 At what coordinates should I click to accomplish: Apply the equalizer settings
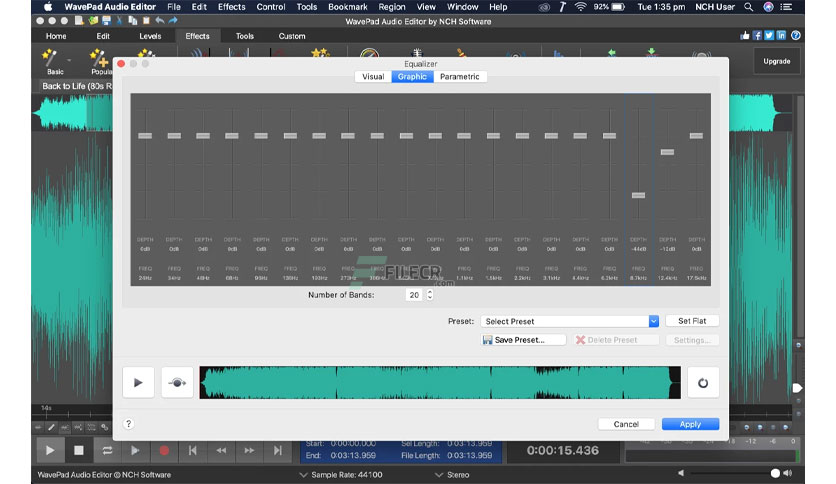(690, 424)
